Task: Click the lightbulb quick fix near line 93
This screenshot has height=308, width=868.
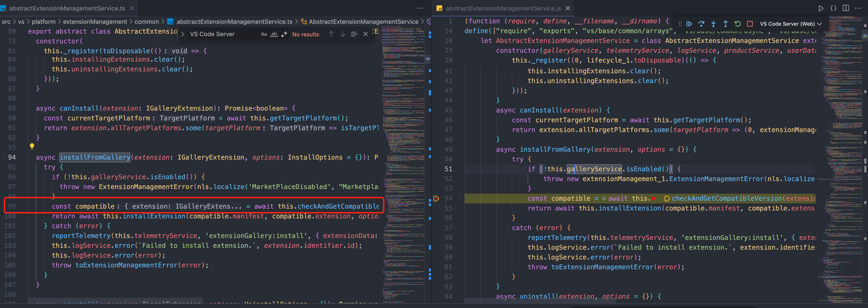Action: point(32,147)
